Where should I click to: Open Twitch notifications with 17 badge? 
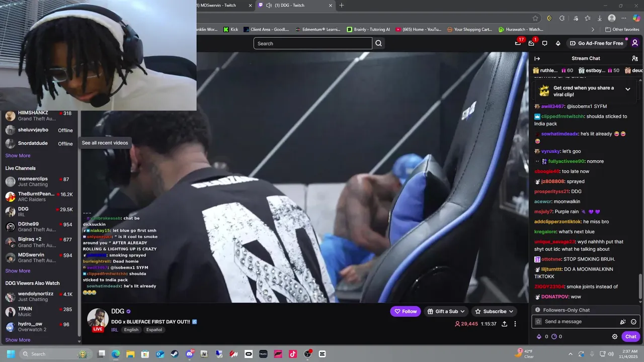tap(518, 43)
